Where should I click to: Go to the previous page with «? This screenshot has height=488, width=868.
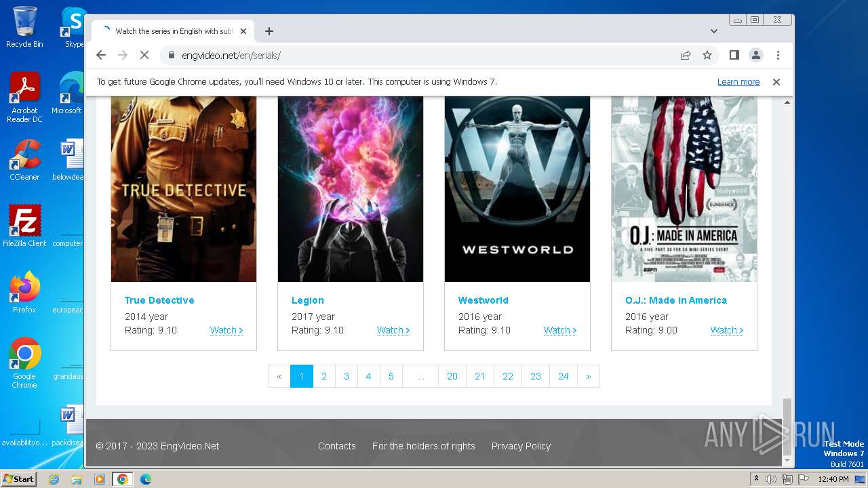(279, 376)
